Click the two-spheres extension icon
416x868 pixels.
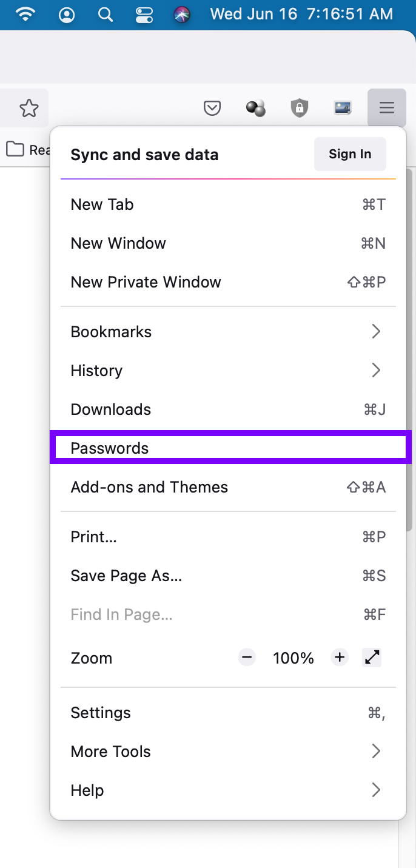(255, 109)
